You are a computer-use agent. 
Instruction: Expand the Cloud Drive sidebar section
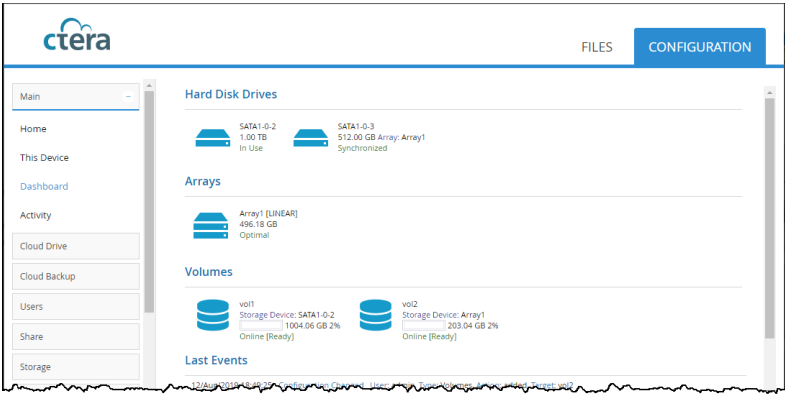point(76,246)
